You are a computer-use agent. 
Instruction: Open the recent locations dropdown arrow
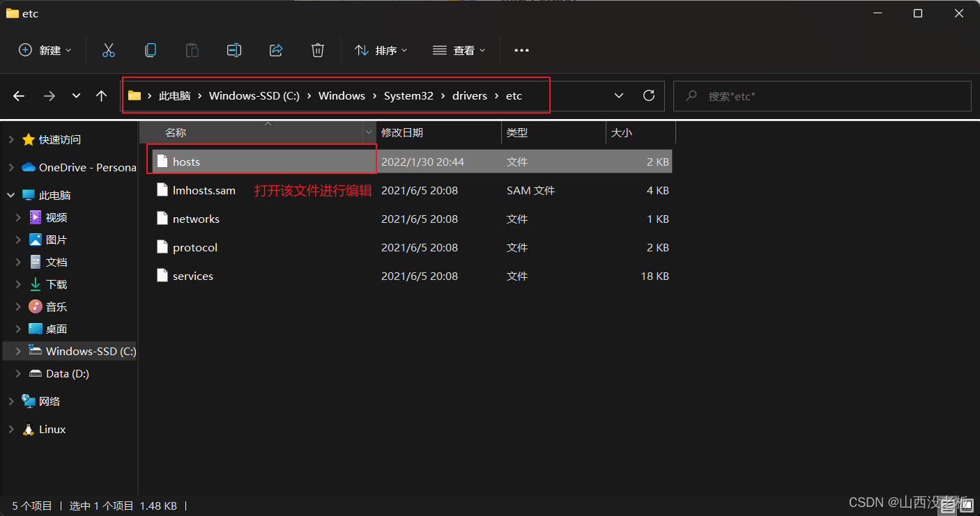click(76, 96)
